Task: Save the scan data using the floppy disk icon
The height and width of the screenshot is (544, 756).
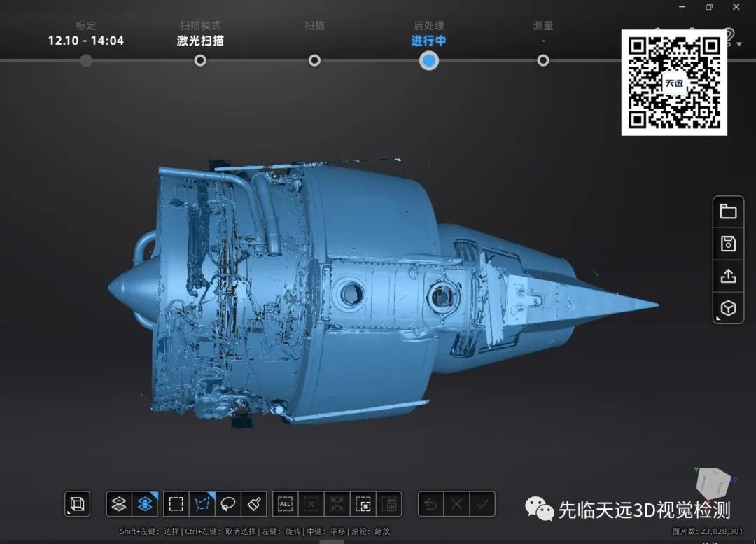Action: [728, 244]
